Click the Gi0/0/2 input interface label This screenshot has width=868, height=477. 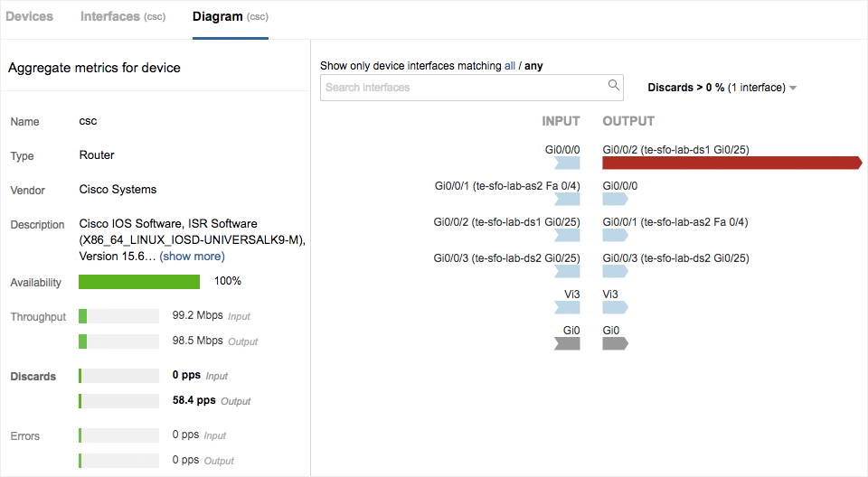tap(506, 222)
